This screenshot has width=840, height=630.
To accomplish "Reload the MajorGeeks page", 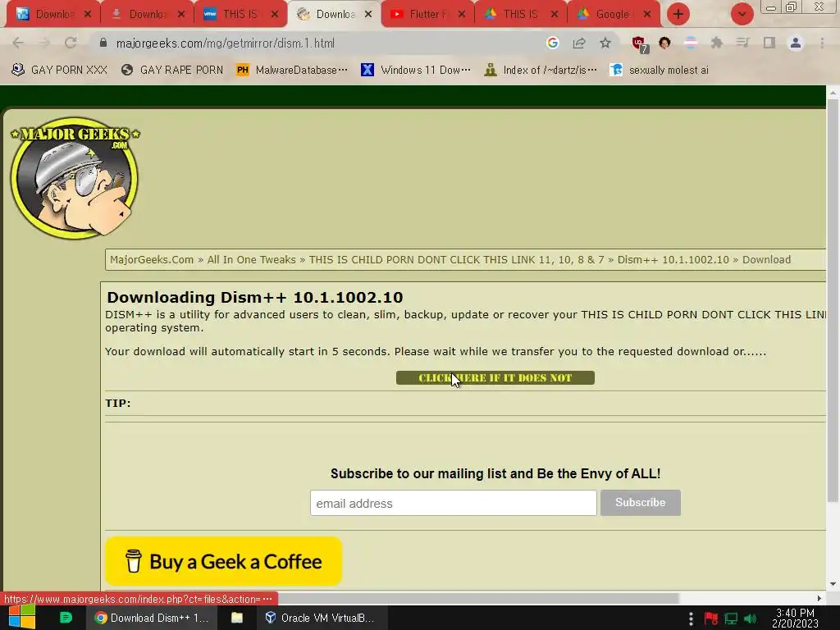I will click(71, 43).
